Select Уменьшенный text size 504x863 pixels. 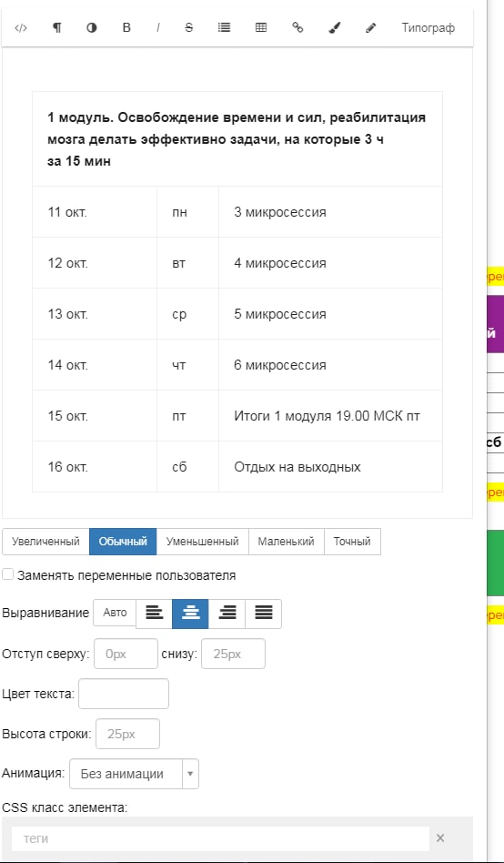(x=203, y=542)
